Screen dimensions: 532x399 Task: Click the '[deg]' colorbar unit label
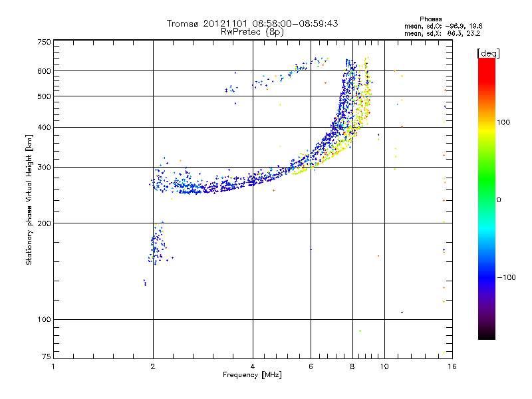point(488,53)
